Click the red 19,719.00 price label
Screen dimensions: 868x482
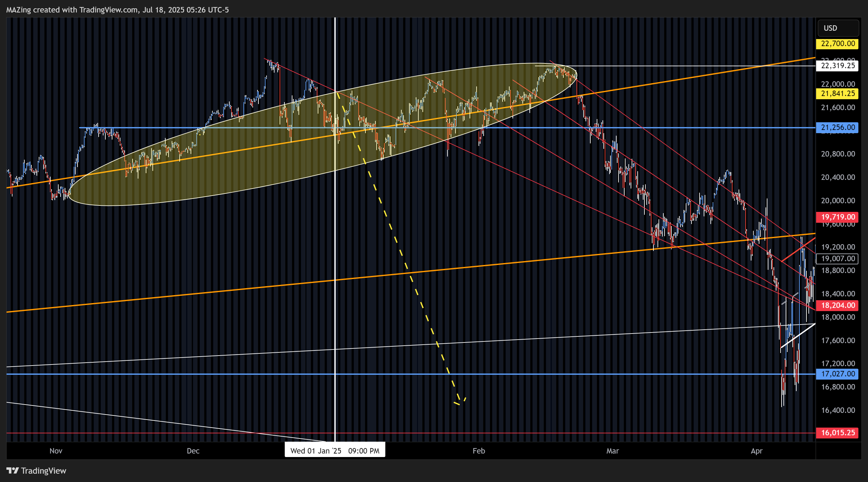(x=838, y=217)
